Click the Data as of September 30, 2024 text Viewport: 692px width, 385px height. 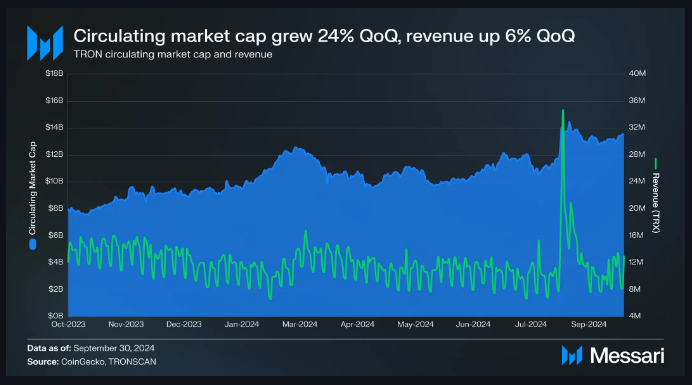click(90, 348)
